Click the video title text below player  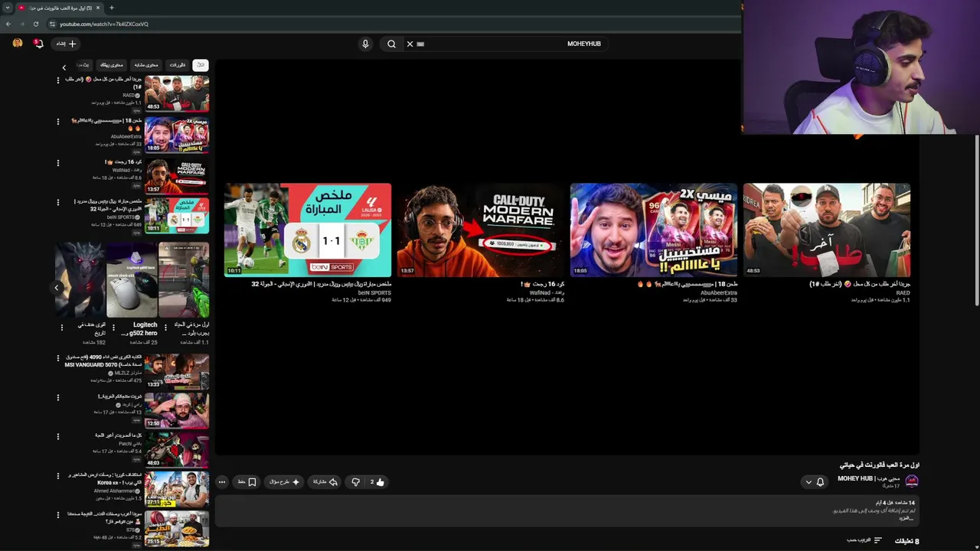pos(879,465)
